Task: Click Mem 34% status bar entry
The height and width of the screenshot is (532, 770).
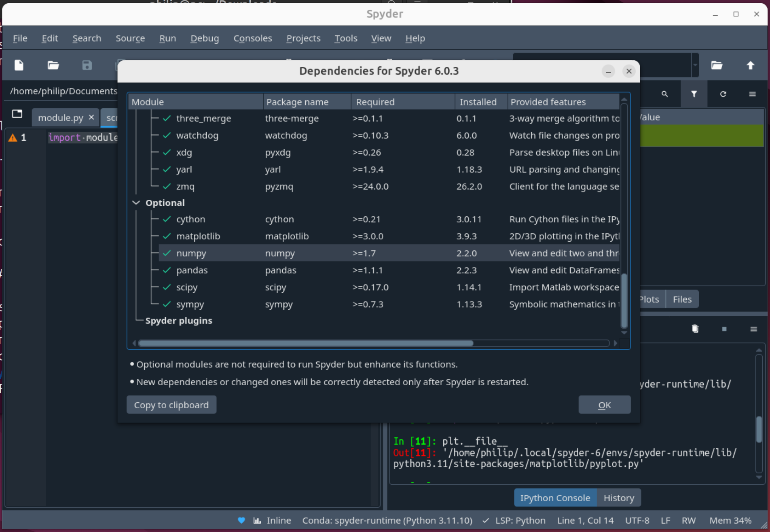Action: (730, 520)
